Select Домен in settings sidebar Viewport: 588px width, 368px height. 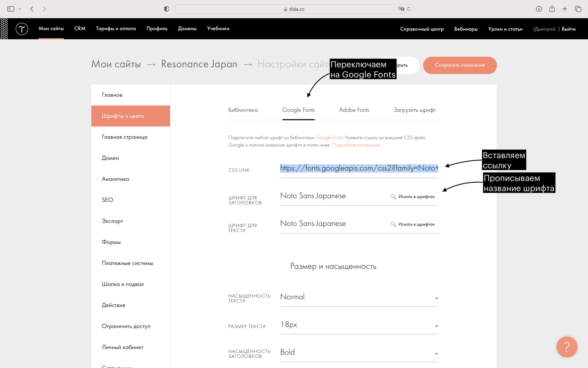pos(131,158)
